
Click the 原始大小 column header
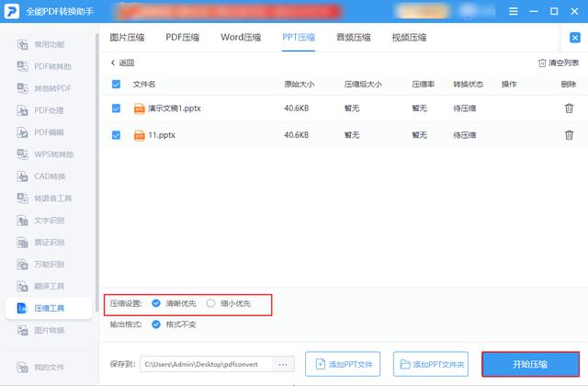pyautogui.click(x=299, y=84)
